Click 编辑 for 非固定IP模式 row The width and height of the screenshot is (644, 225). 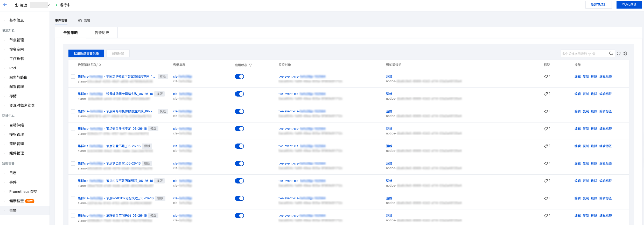pyautogui.click(x=578, y=77)
